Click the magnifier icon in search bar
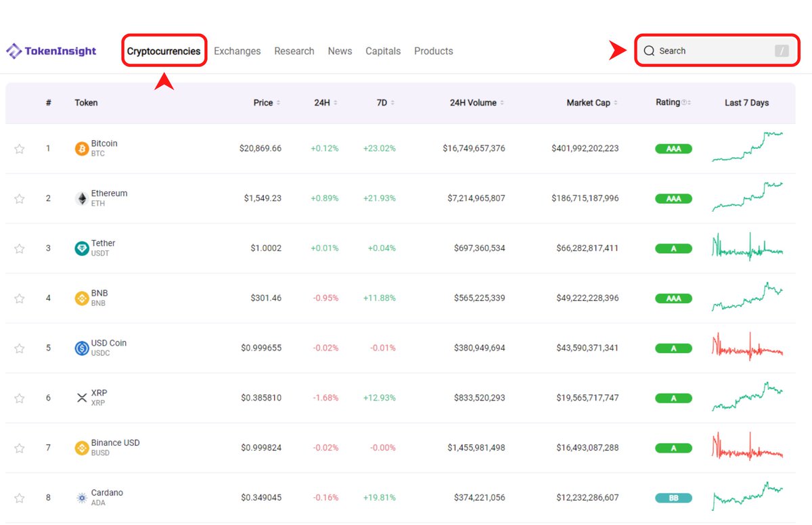The image size is (812, 525). click(649, 51)
